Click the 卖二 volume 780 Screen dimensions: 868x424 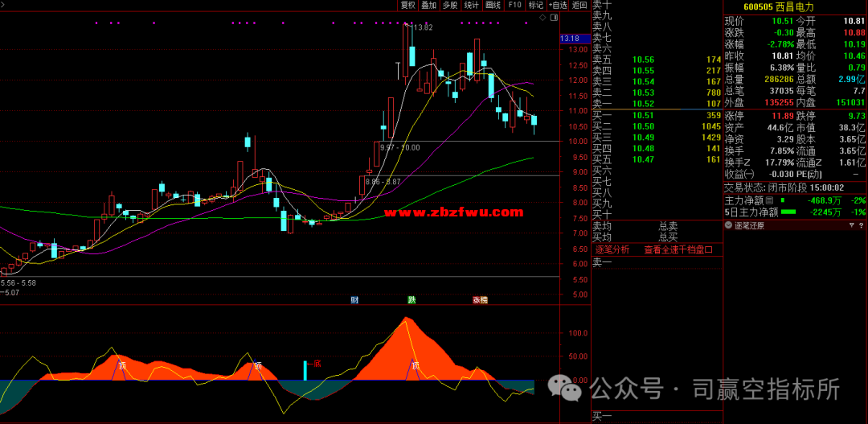point(714,93)
